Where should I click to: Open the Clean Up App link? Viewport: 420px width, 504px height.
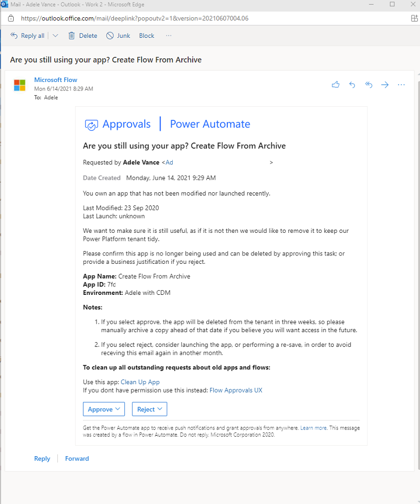140,382
